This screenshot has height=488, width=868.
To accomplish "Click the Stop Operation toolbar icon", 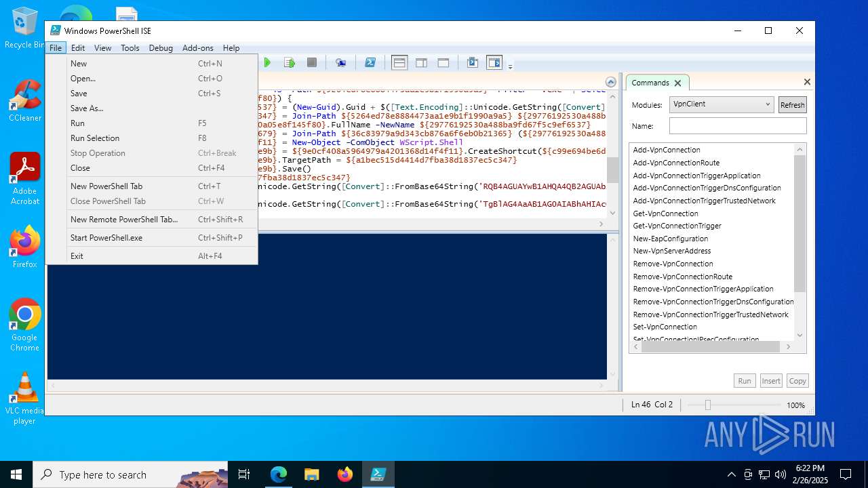I will pyautogui.click(x=312, y=63).
